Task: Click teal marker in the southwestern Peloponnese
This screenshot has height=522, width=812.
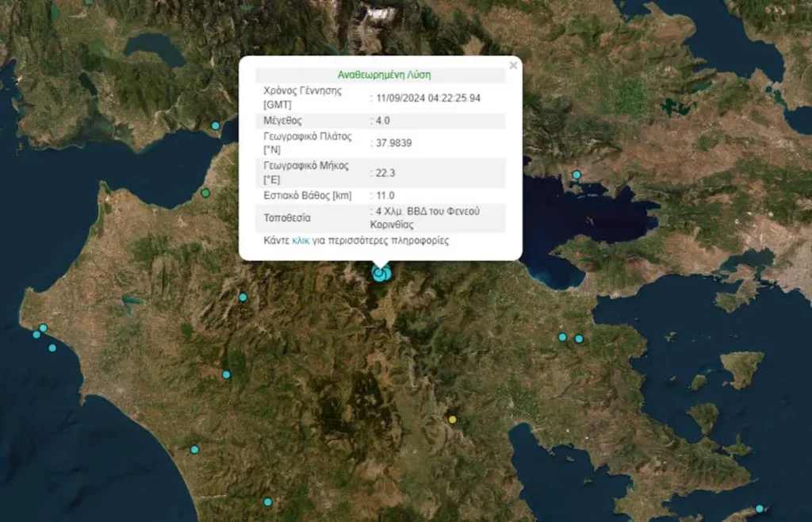Action: pyautogui.click(x=194, y=450)
